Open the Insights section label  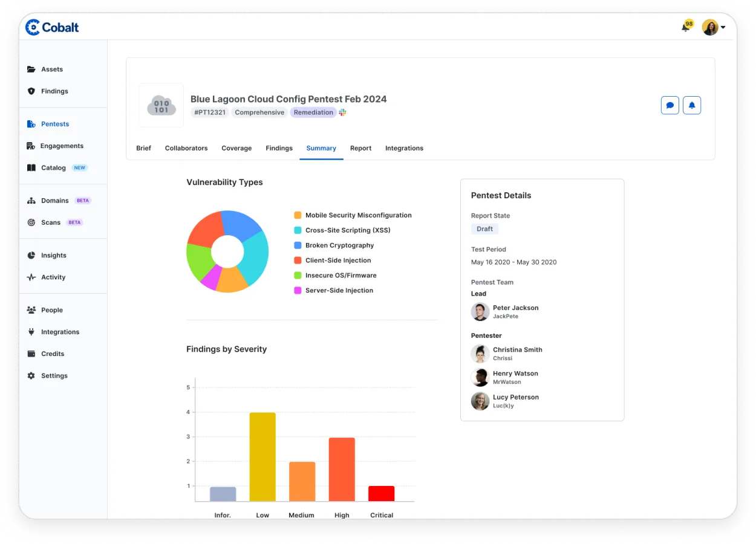(x=54, y=256)
